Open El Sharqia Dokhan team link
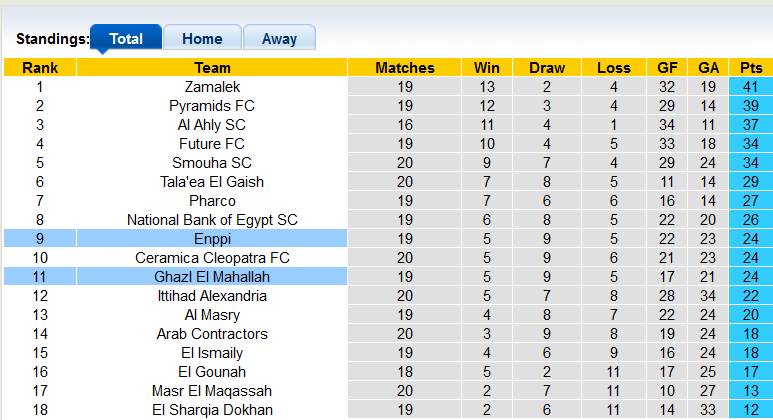Viewport: 773px width, 420px height. click(x=212, y=410)
